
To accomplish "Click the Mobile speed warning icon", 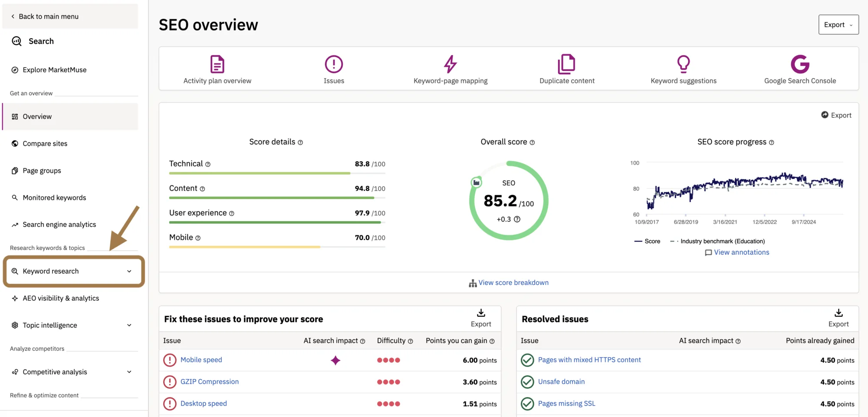I will [170, 360].
